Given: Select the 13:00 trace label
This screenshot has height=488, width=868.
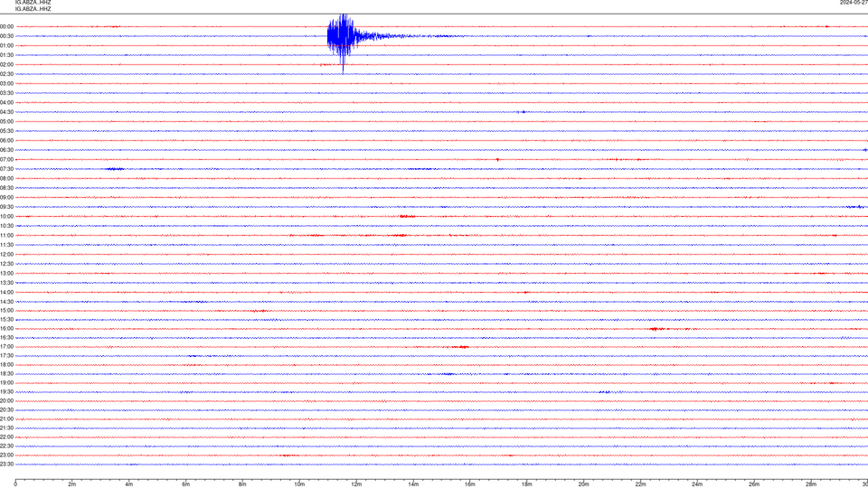Looking at the screenshot, I should [x=6, y=273].
